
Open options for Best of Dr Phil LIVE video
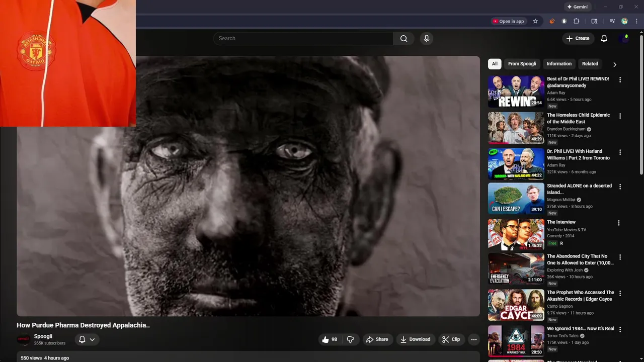pos(620,80)
